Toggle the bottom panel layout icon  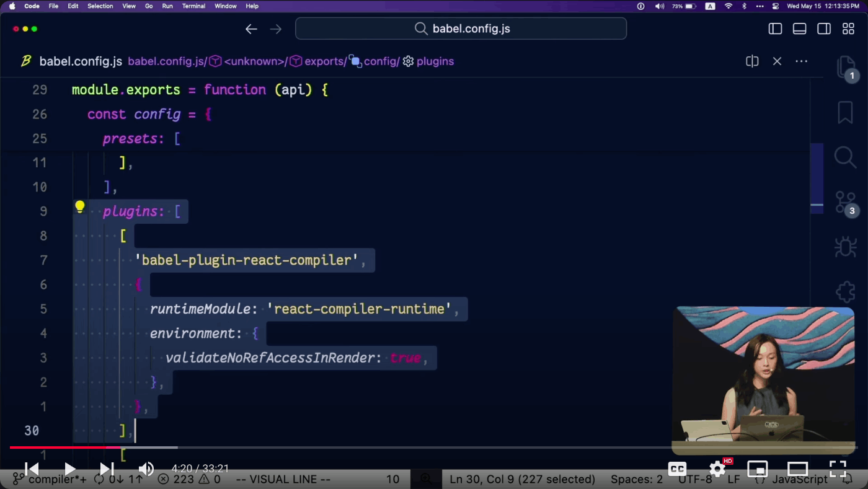coord(800,29)
